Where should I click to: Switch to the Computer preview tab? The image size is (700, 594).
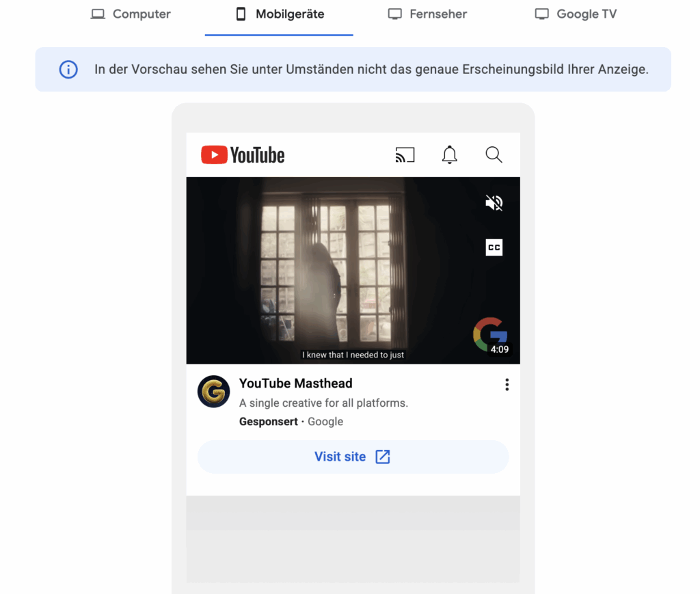click(x=130, y=14)
